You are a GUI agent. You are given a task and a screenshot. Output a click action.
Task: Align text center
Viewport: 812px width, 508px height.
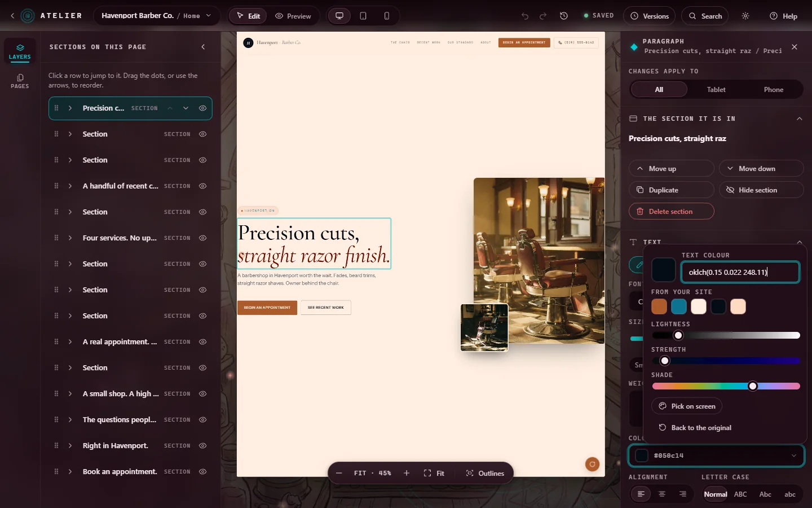662,494
